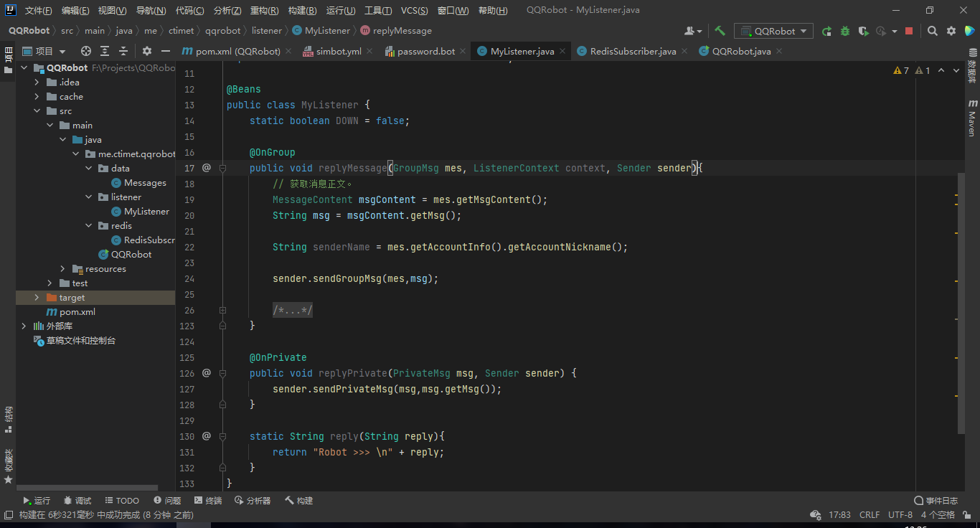Build the project using the hammer icon
The image size is (980, 528).
click(720, 31)
